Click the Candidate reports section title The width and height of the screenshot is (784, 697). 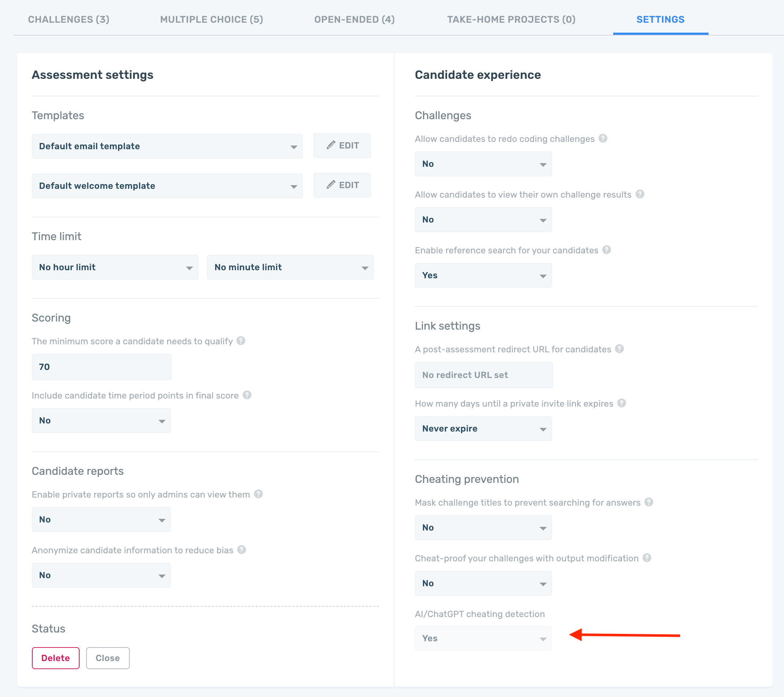click(77, 471)
